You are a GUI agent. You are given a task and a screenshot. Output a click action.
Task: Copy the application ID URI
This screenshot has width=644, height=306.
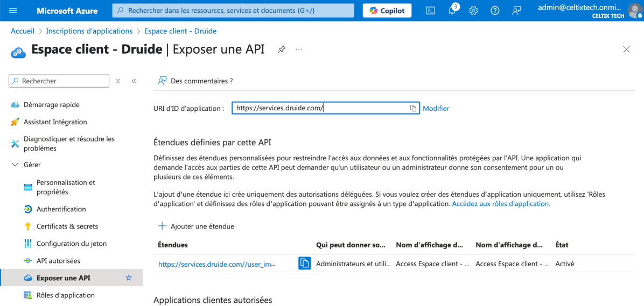point(413,108)
